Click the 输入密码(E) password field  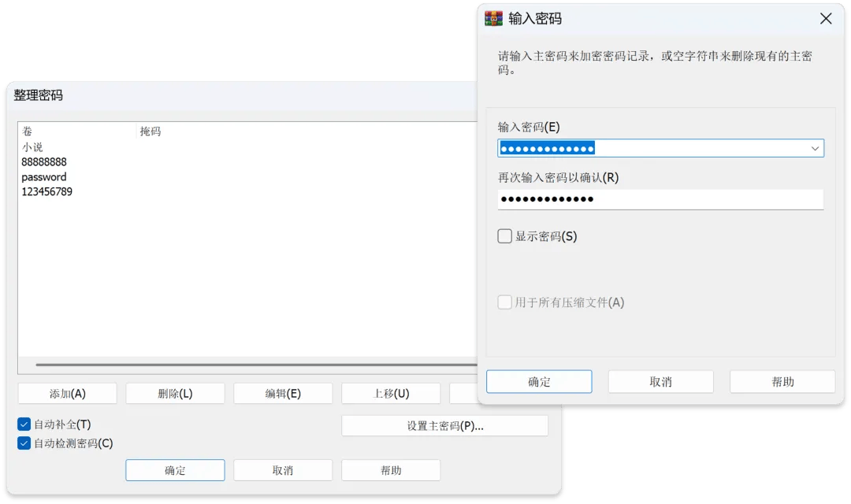pos(654,148)
